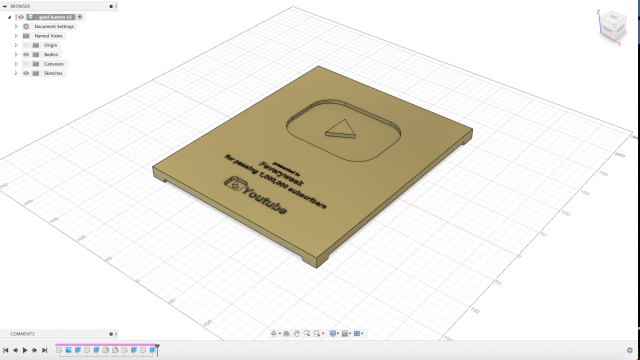Open the Grid and Snaps icon
The image size is (640, 360).
[345, 333]
